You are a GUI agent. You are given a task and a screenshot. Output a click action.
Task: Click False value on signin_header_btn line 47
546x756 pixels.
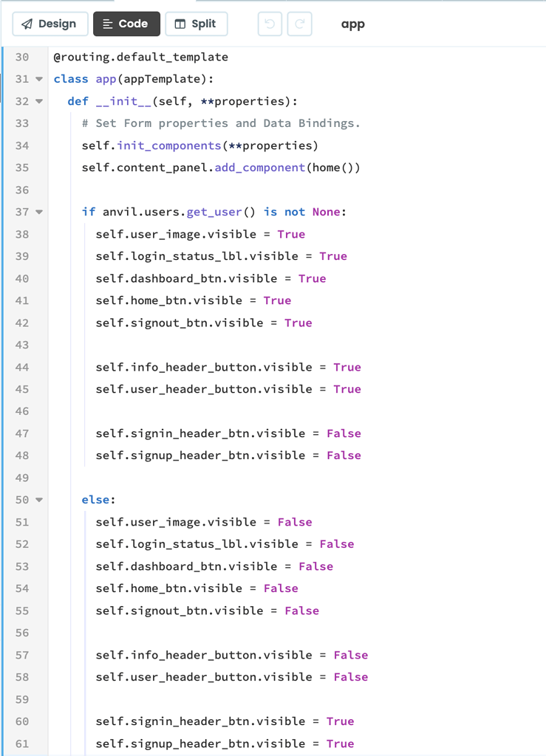[x=344, y=433]
